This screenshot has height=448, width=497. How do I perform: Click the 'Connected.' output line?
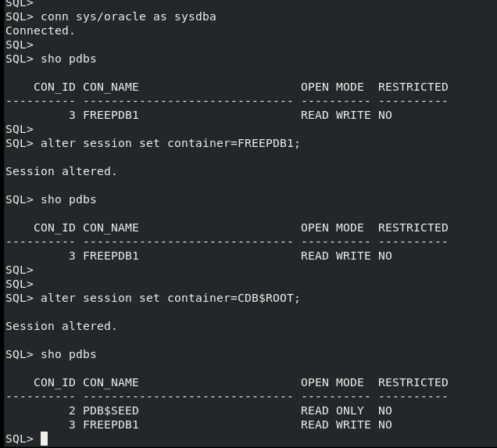tap(40, 30)
